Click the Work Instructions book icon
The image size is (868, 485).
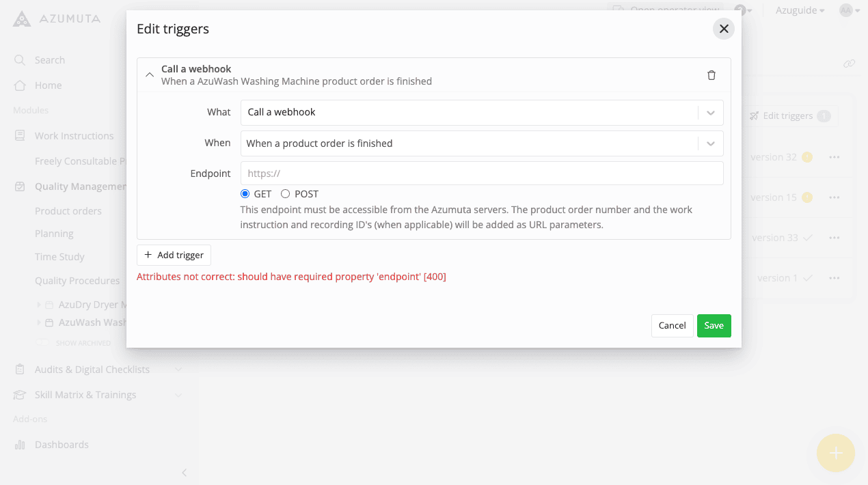tap(20, 136)
